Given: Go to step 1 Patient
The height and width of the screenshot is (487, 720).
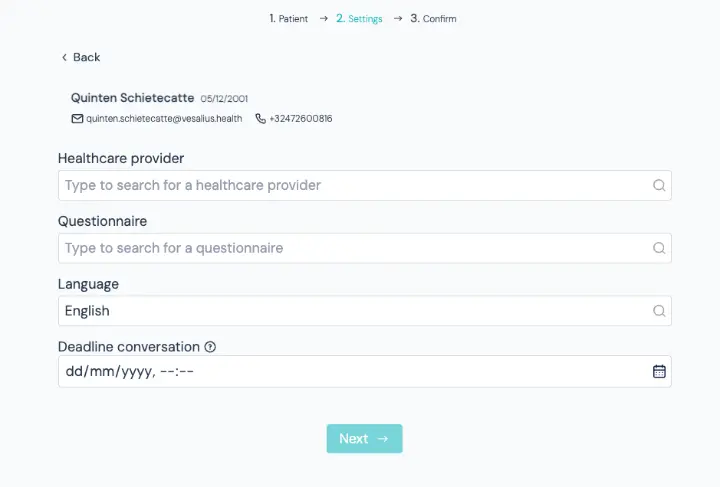Looking at the screenshot, I should coord(288,19).
